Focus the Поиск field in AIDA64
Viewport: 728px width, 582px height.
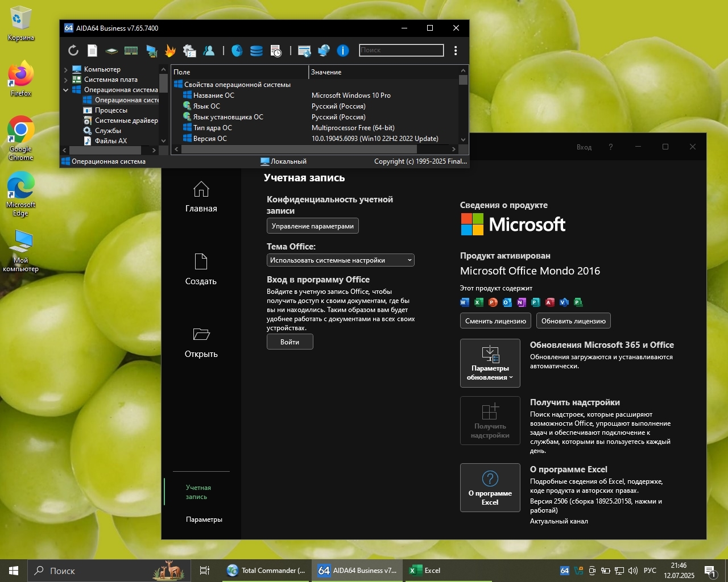[402, 51]
